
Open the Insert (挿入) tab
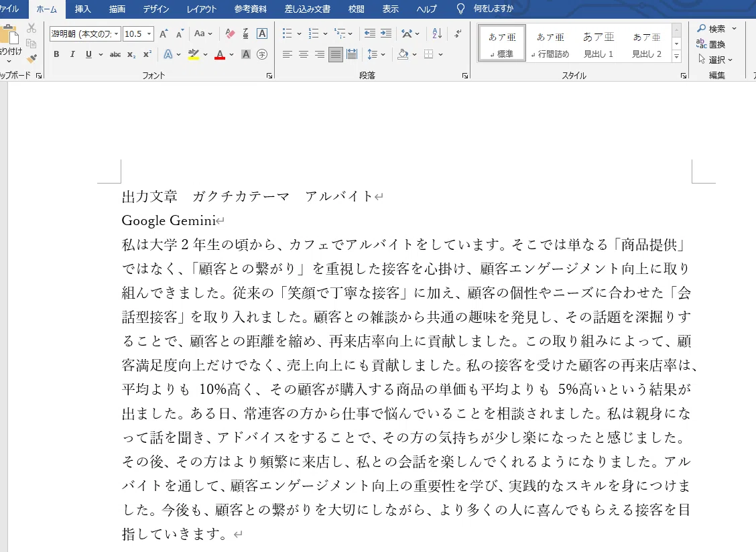pyautogui.click(x=82, y=9)
